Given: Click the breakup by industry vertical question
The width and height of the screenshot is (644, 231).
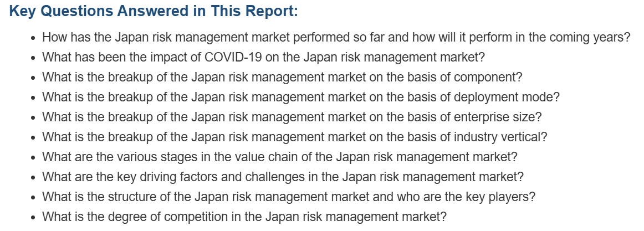Looking at the screenshot, I should point(294,137).
